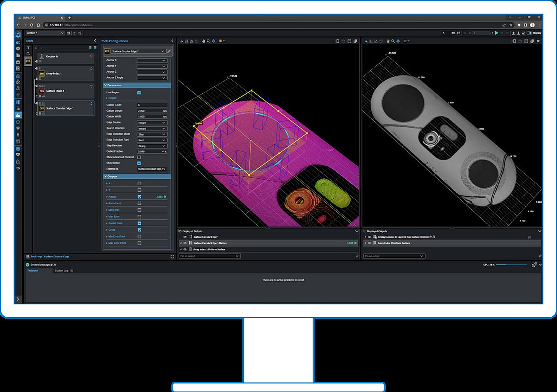Click the browser reload icon

pos(32,25)
